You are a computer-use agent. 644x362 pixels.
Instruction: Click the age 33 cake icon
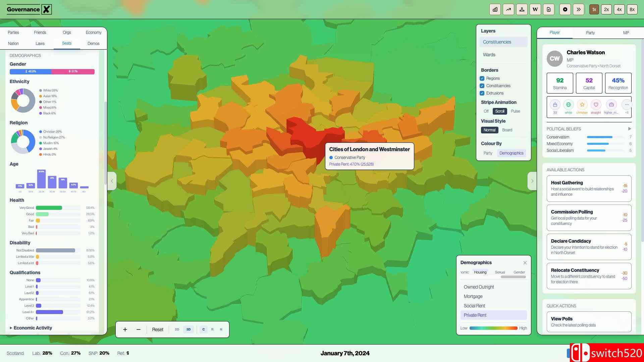point(555,105)
